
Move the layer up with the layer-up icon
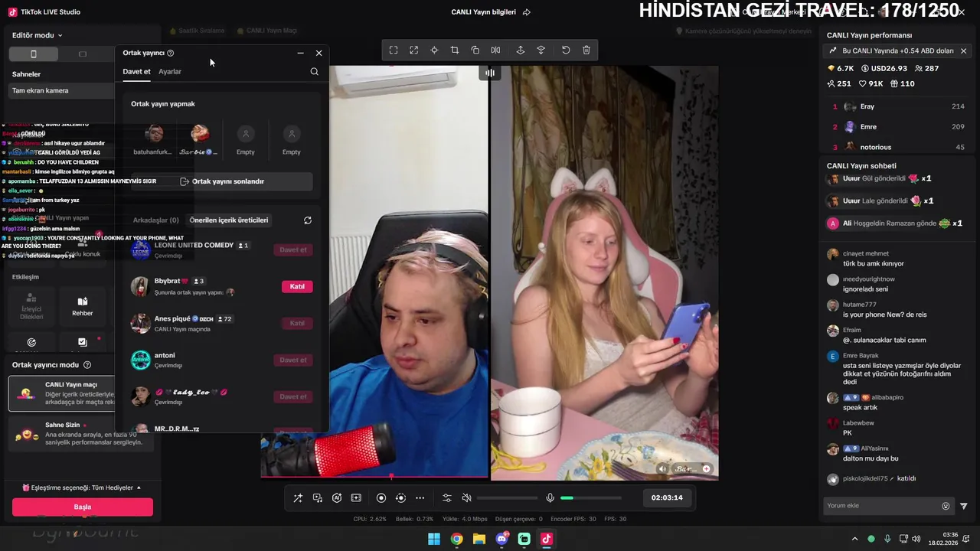[521, 50]
